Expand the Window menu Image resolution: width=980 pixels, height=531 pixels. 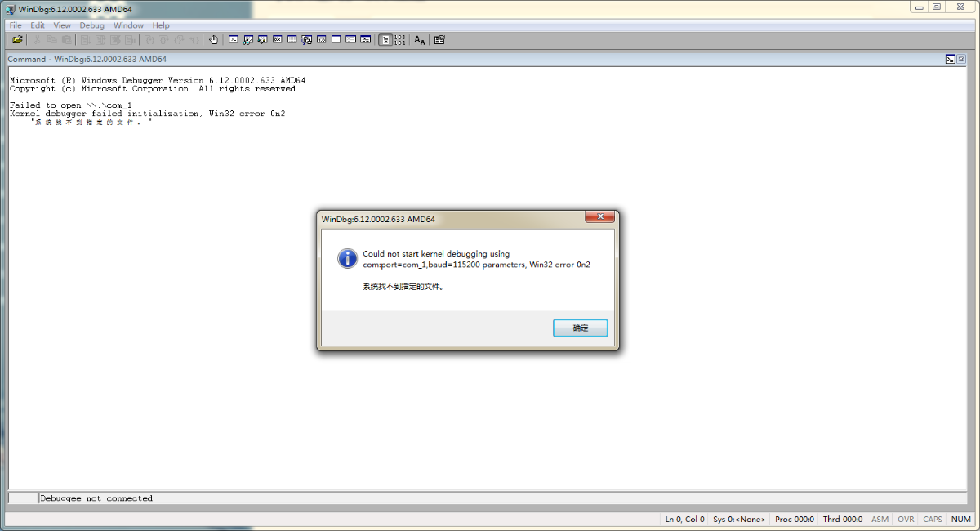128,25
